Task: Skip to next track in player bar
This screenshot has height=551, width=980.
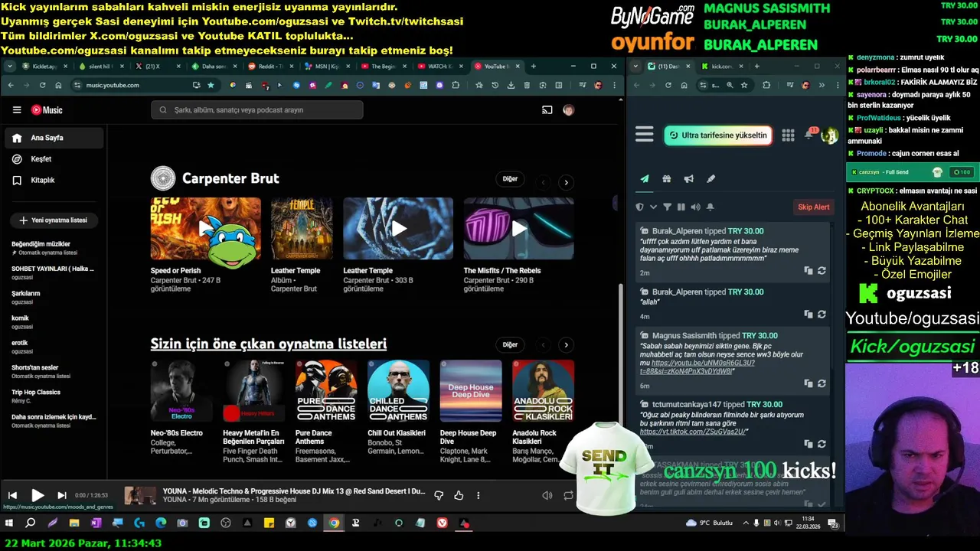Action: 62,496
